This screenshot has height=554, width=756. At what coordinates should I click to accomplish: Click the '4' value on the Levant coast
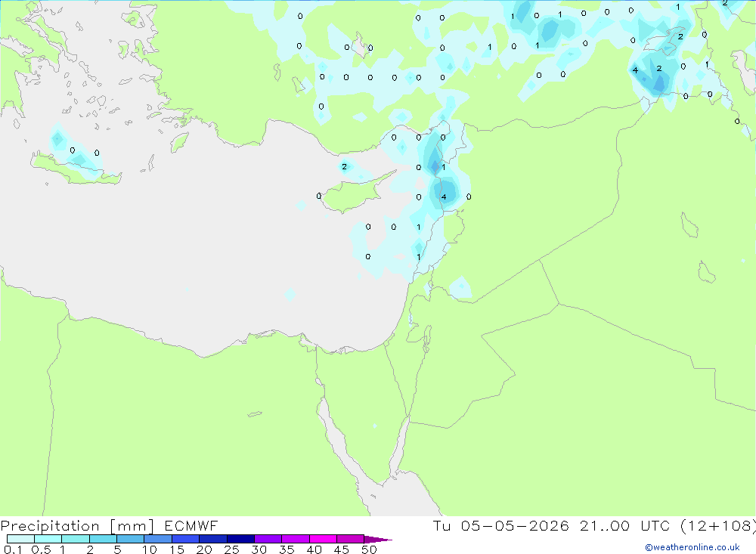pos(444,197)
